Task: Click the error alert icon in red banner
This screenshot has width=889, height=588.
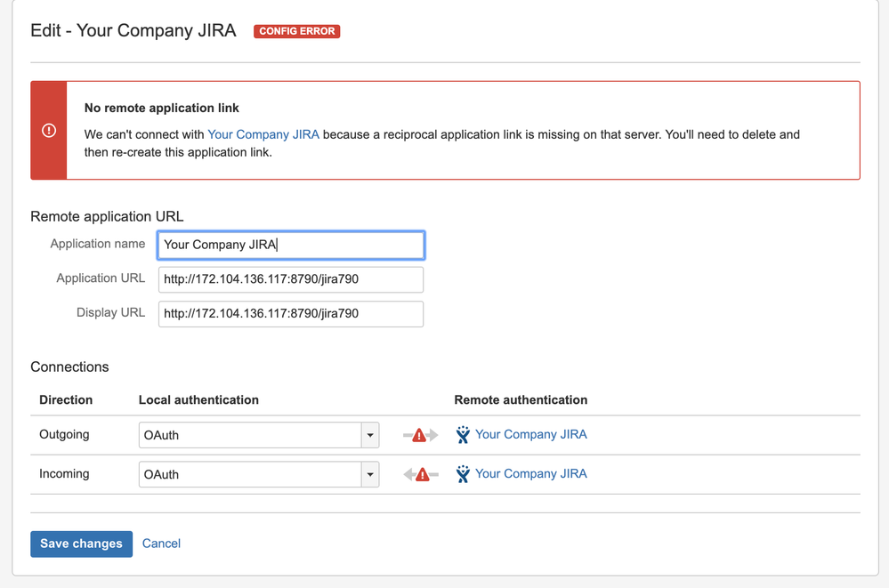Action: [x=49, y=131]
